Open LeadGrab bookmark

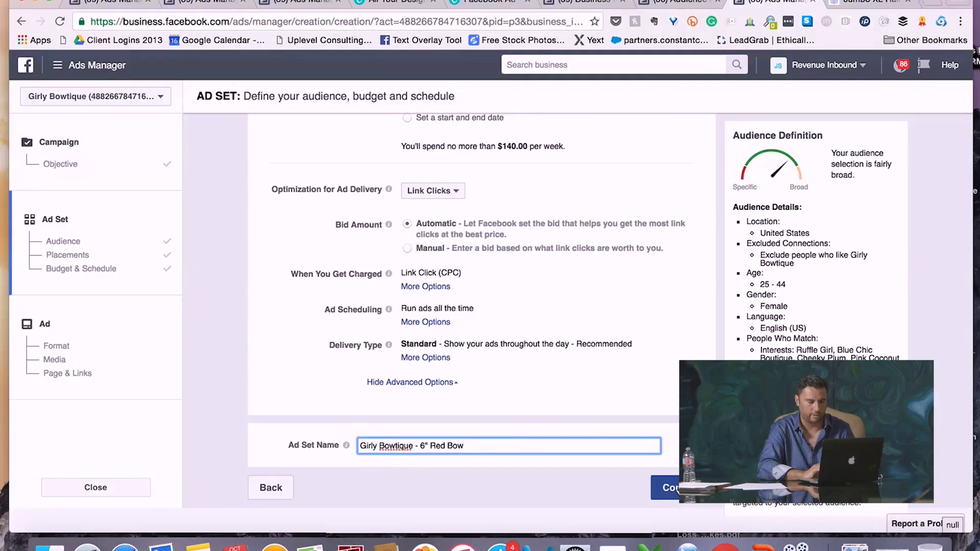pyautogui.click(x=766, y=40)
